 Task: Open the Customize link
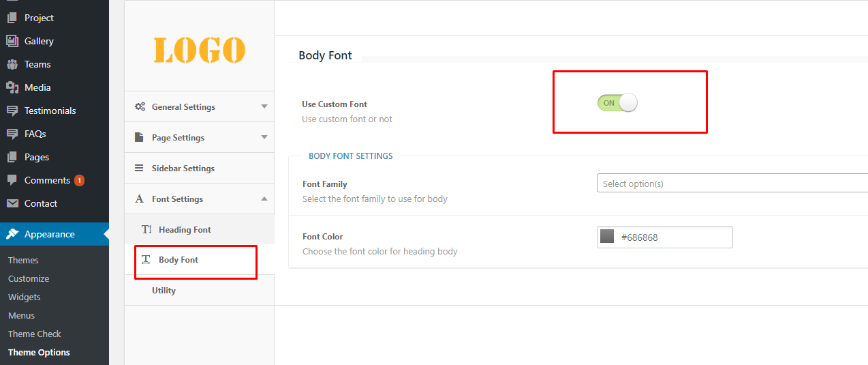[29, 279]
